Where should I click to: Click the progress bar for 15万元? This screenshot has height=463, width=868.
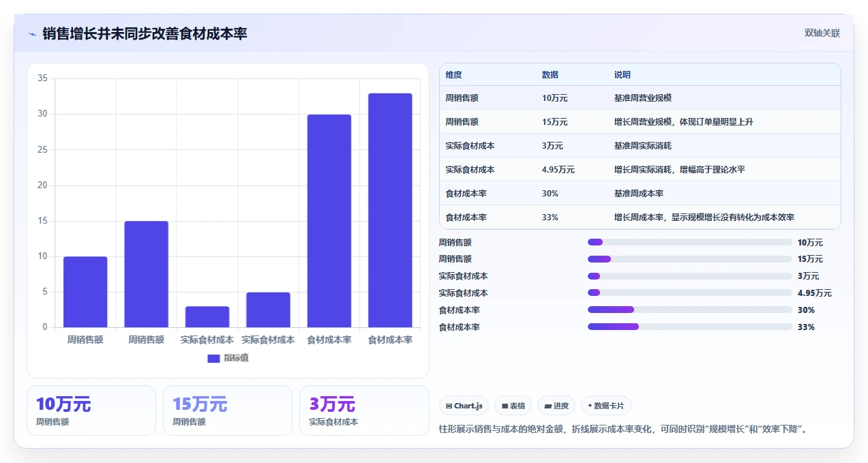[690, 259]
